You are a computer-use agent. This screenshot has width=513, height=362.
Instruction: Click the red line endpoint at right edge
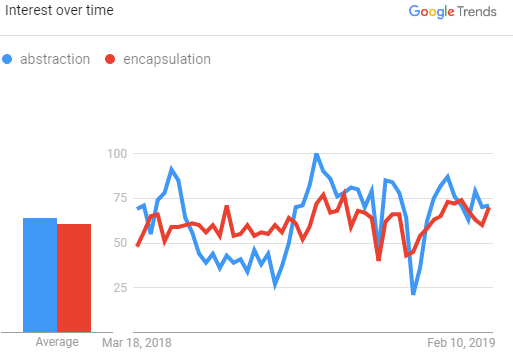pos(489,208)
